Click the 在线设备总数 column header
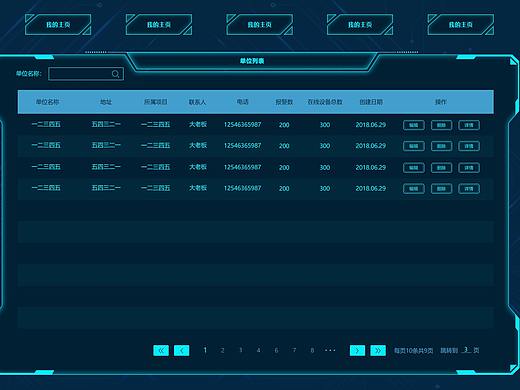Viewport: 520px width, 390px height. 325,102
